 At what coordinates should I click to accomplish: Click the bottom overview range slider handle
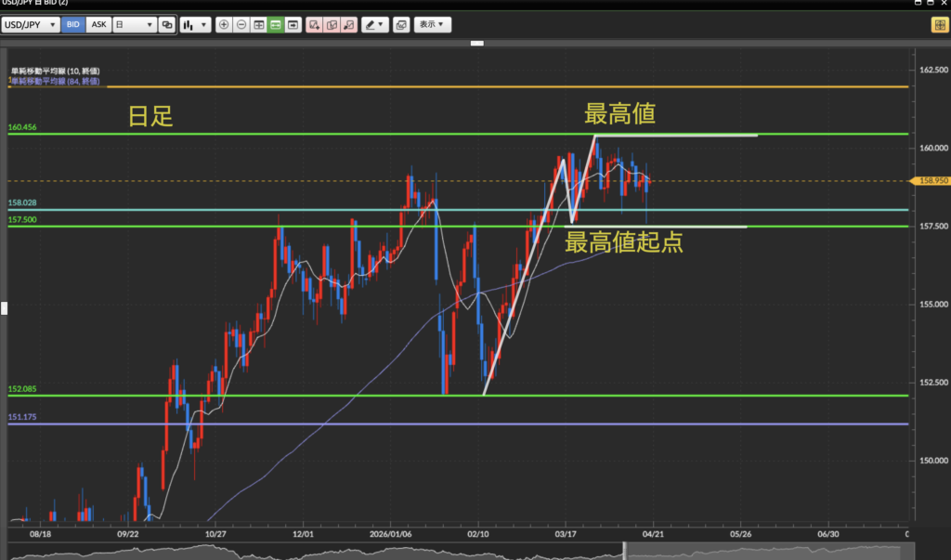(x=624, y=550)
